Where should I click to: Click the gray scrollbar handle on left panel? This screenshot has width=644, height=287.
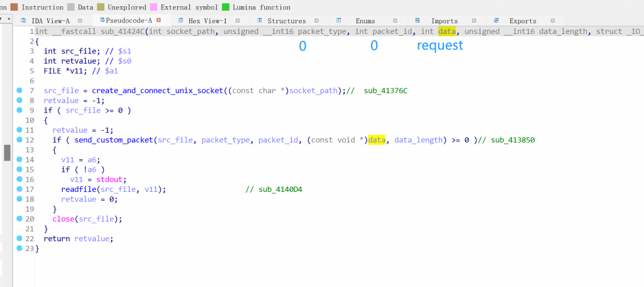point(8,152)
